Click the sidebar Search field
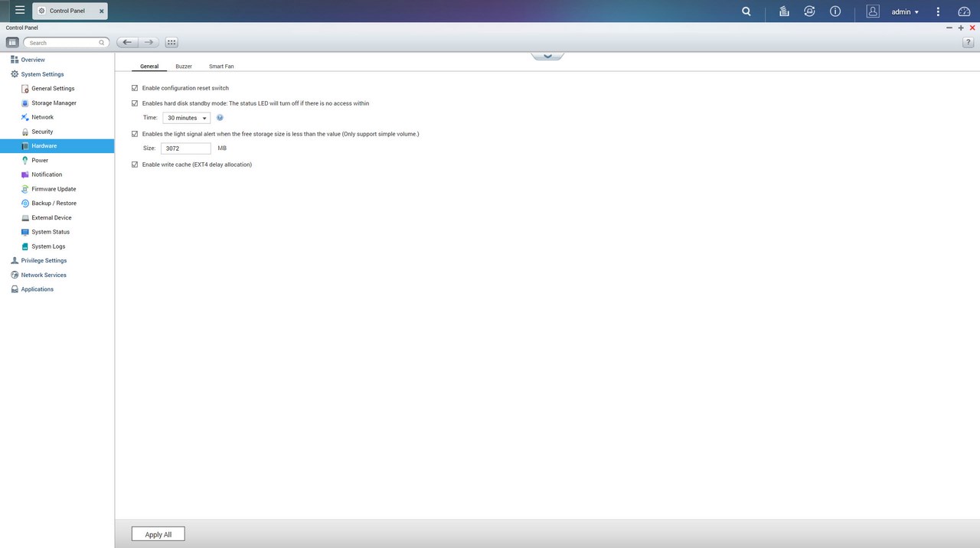Screen dimensions: 980x548 [x=67, y=43]
